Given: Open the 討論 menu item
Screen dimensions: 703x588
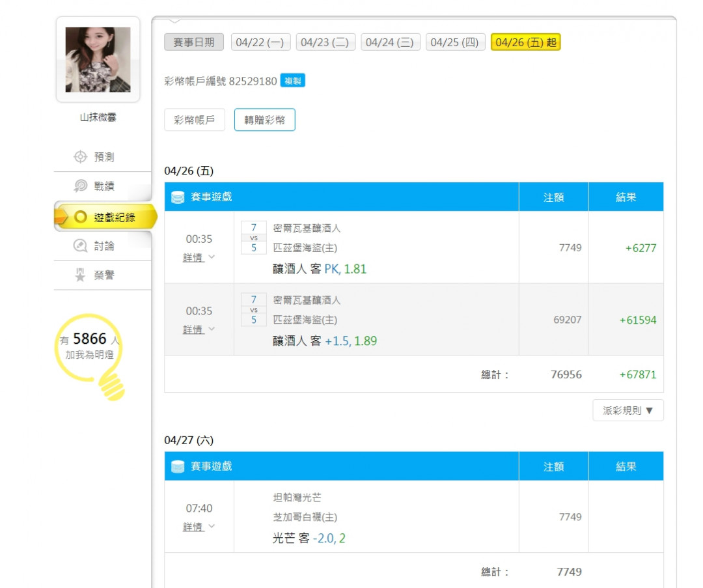Looking at the screenshot, I should pos(103,245).
